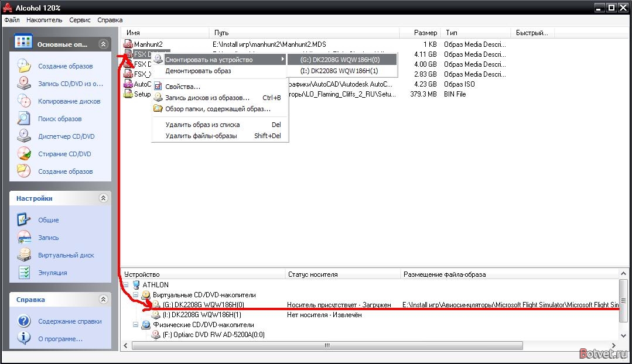Viewport: 632px width, 364px height.
Task: Open the Общие settings icon
Action: [x=24, y=219]
